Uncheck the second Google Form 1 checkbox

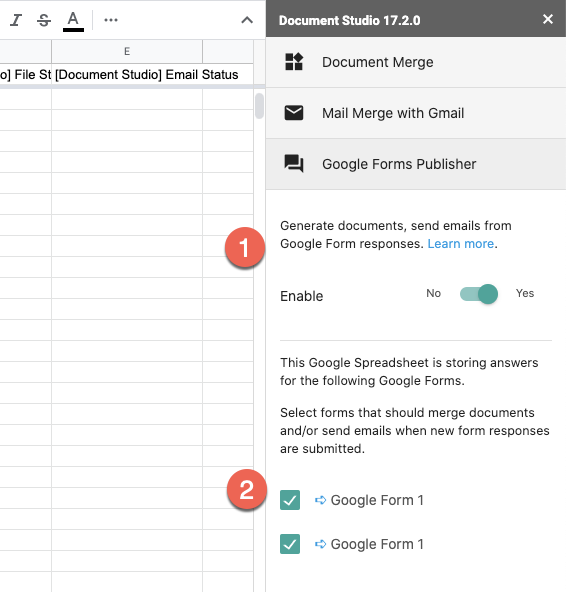pos(290,544)
